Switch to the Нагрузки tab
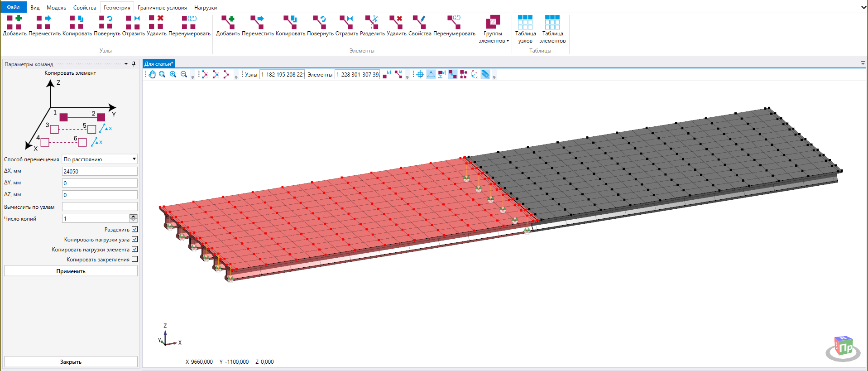The height and width of the screenshot is (371, 868). click(x=206, y=8)
